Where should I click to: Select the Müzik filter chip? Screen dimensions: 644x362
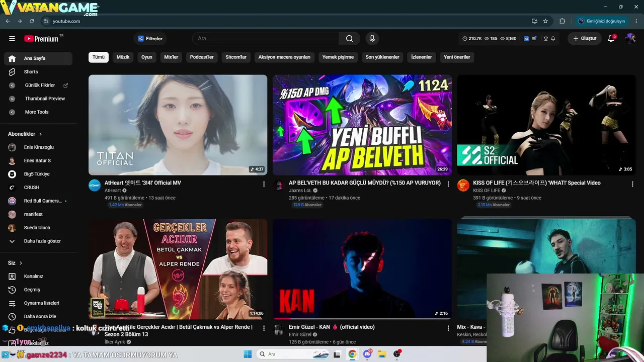(123, 57)
